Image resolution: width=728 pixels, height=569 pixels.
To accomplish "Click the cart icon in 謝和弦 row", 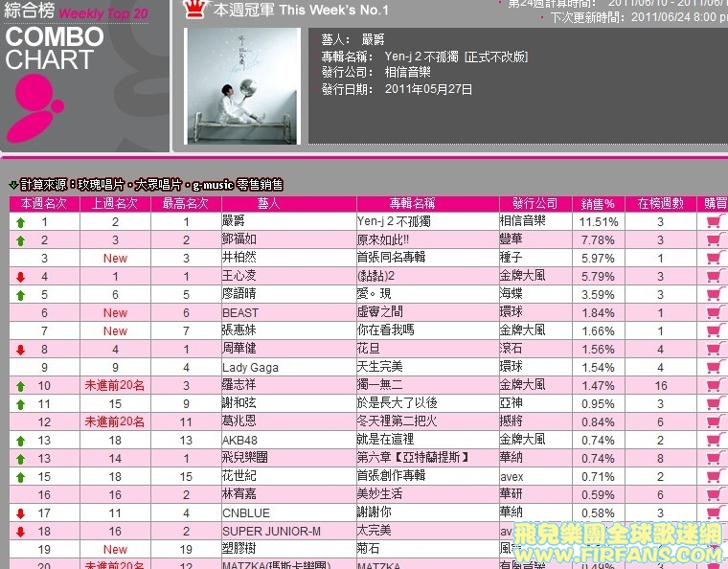I will click(x=715, y=403).
